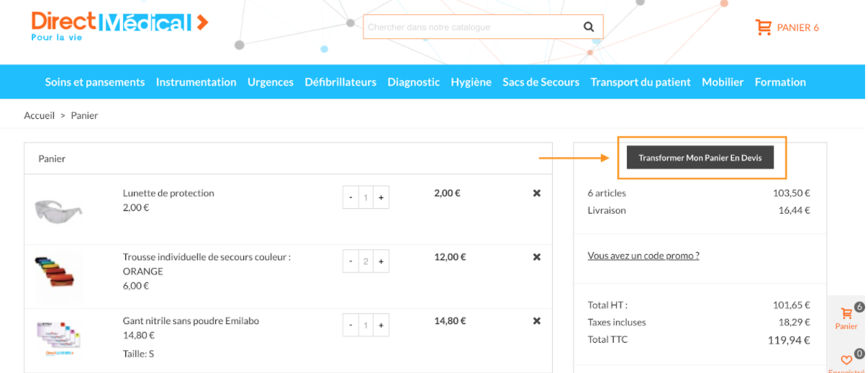Select Sacs de Secours in navigation bar

point(541,82)
